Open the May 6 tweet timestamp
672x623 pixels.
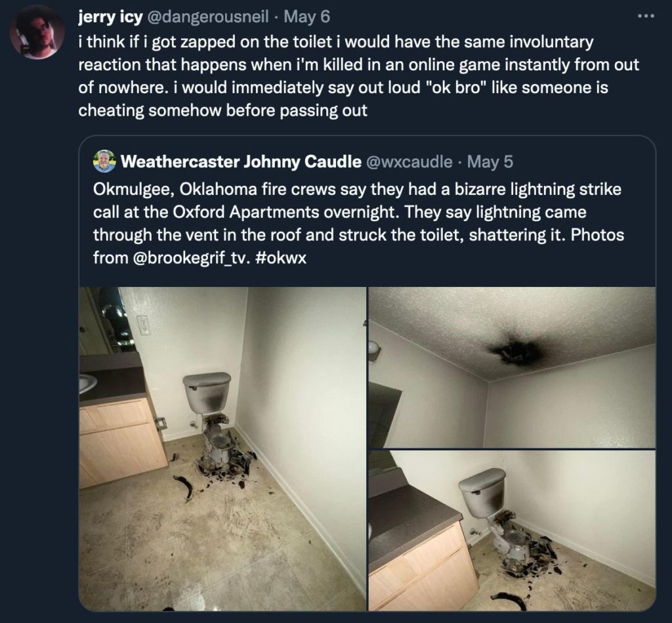click(307, 16)
